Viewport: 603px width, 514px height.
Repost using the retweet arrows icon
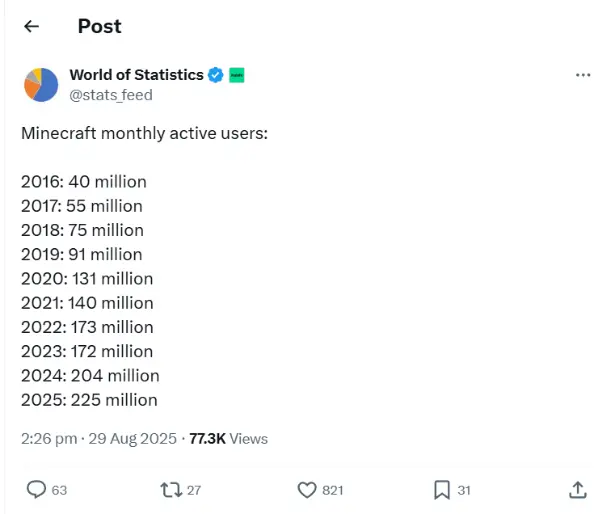click(171, 489)
